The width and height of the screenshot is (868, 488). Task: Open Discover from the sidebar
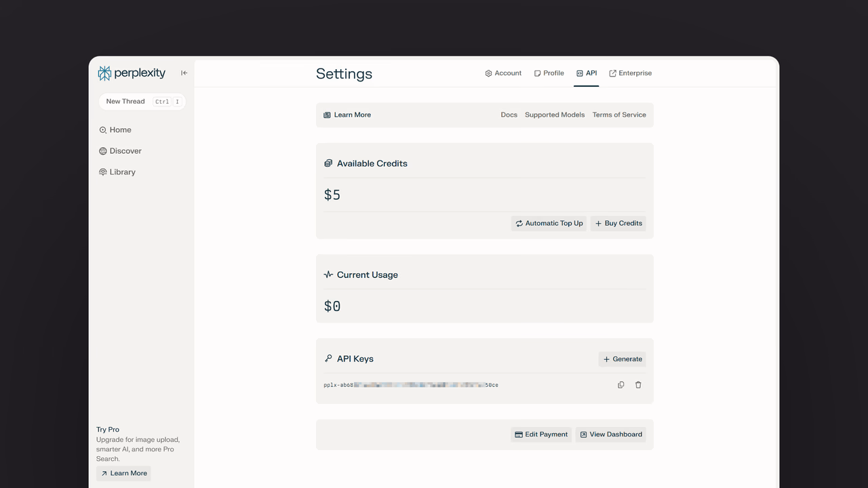click(x=120, y=151)
